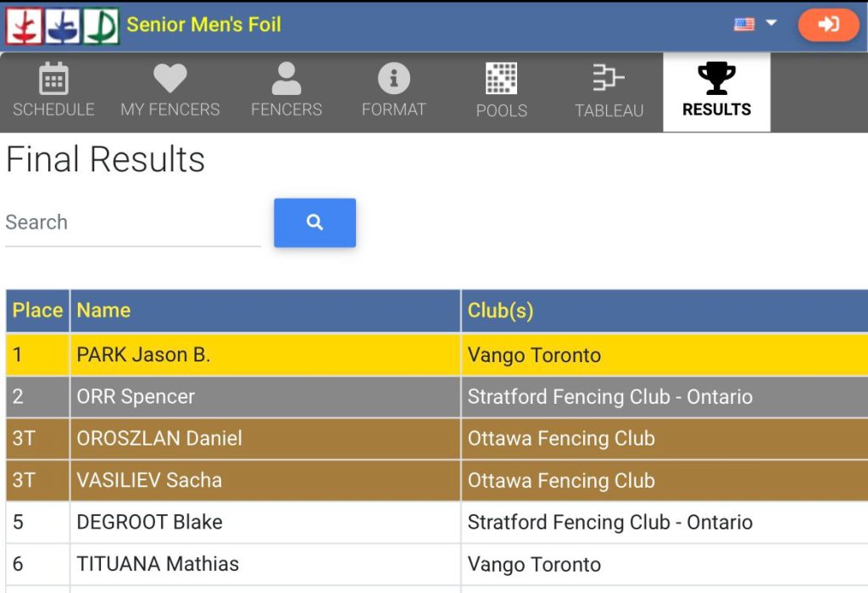Click the Place column header

(37, 310)
